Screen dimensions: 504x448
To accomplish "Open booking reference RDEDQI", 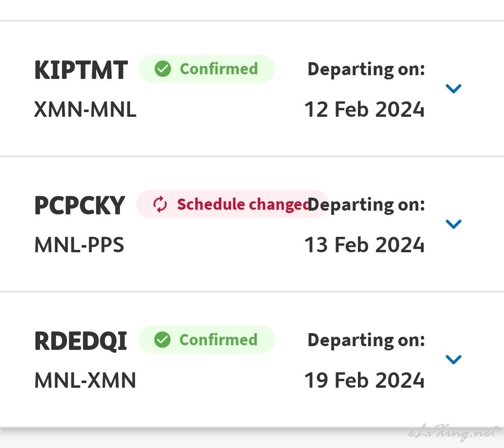I will (x=81, y=341).
